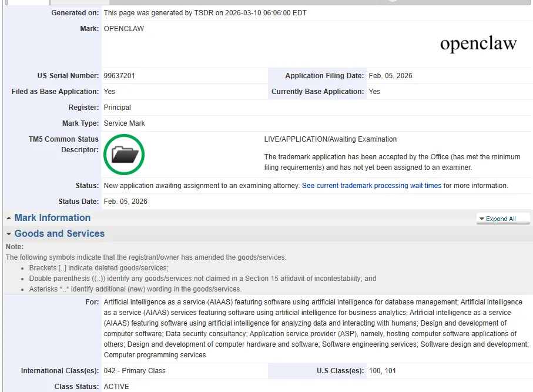The image size is (533, 392).
Task: Click the Expand All button
Action: coord(503,219)
